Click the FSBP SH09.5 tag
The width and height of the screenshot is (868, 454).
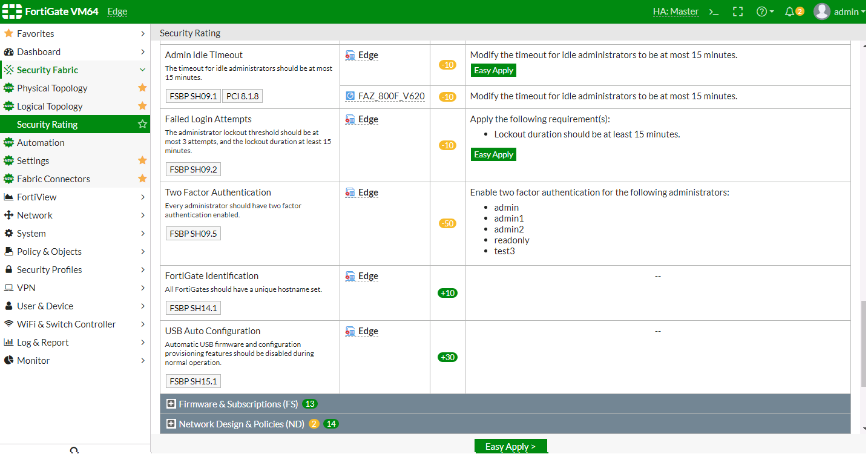point(193,233)
